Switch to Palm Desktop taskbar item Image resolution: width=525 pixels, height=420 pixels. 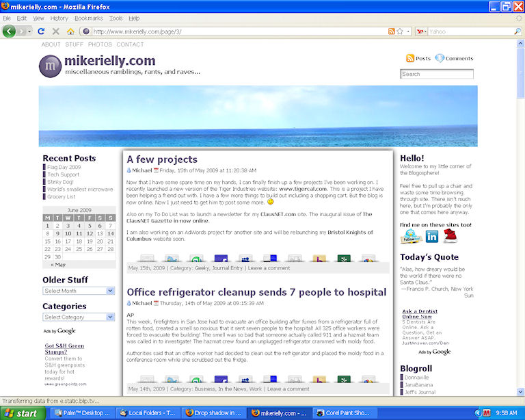point(83,413)
